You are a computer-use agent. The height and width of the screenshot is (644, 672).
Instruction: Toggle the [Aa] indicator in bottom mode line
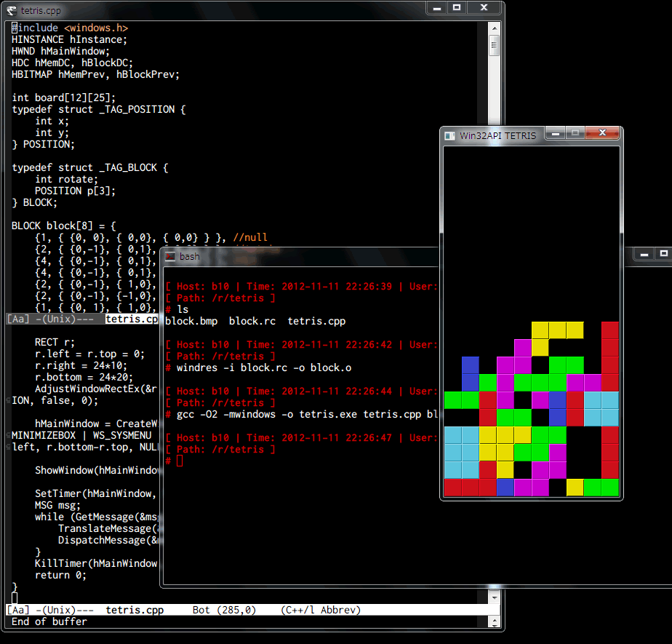click(18, 611)
